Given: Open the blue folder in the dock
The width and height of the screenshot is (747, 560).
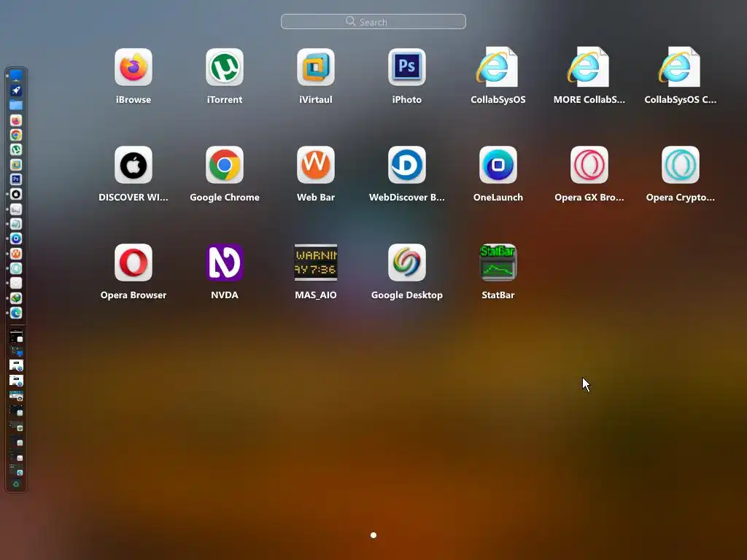Looking at the screenshot, I should coord(16,105).
